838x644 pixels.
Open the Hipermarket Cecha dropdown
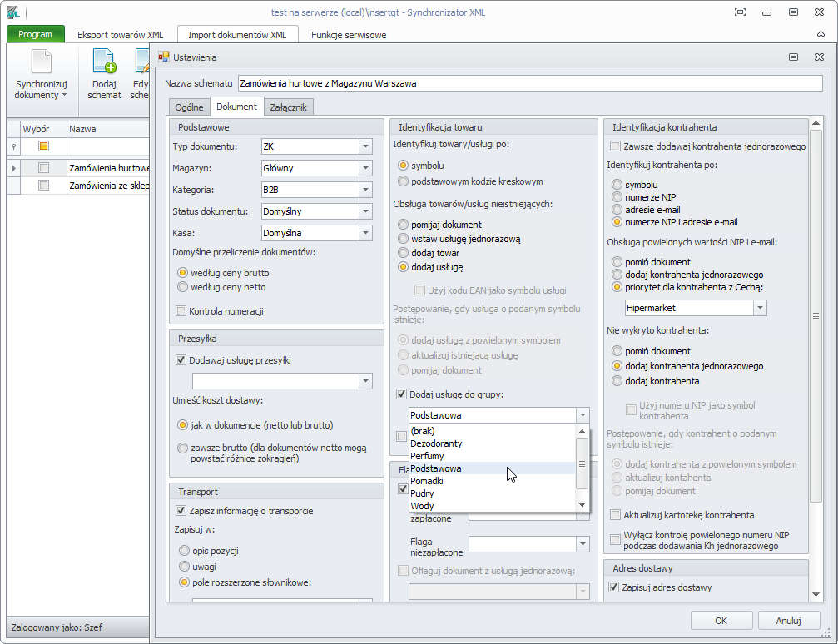760,308
